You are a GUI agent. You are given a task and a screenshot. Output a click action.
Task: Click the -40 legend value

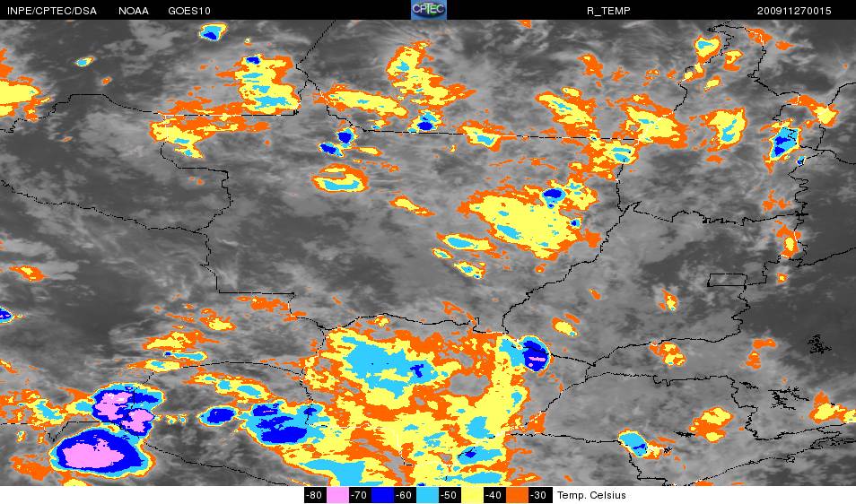[x=494, y=495]
